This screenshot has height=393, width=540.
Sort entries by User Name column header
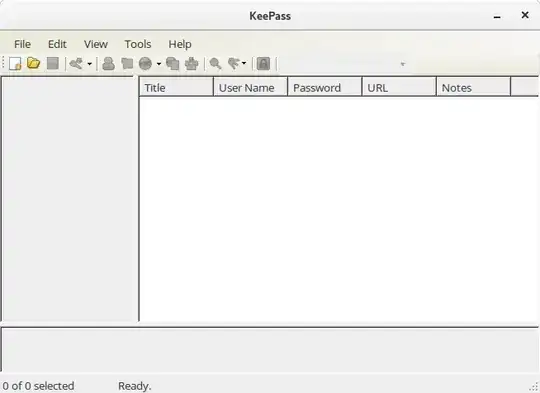point(251,87)
